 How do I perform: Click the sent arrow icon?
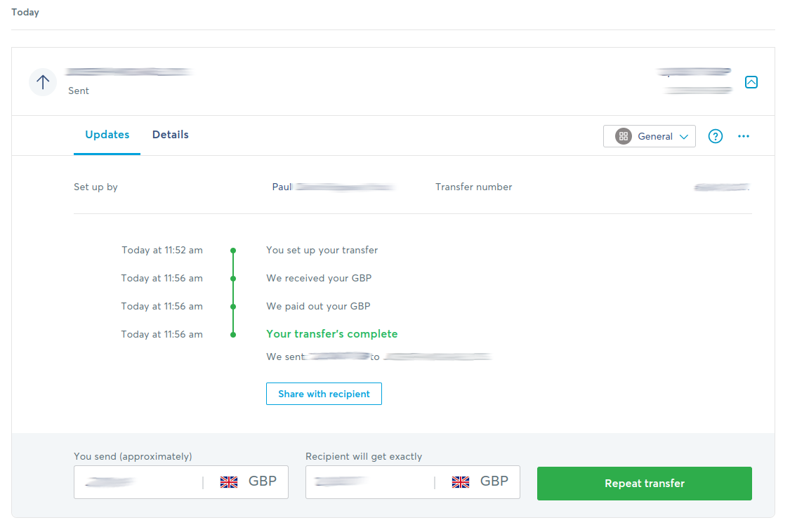click(43, 82)
